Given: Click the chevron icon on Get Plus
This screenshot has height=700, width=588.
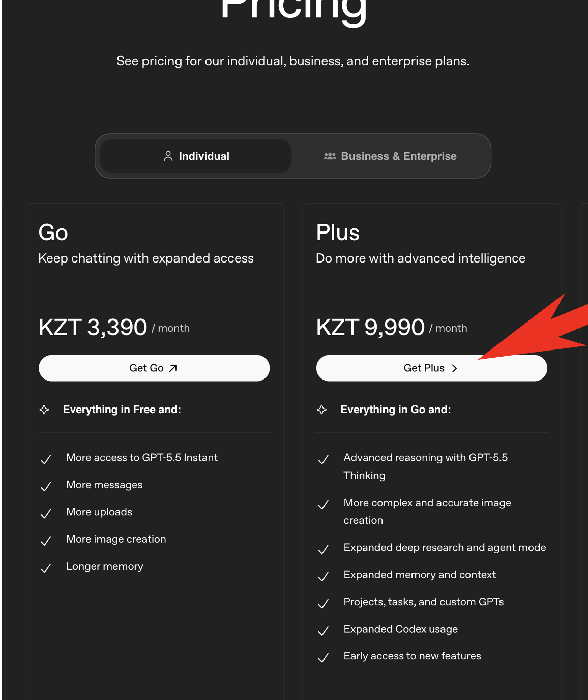Looking at the screenshot, I should coord(455,368).
